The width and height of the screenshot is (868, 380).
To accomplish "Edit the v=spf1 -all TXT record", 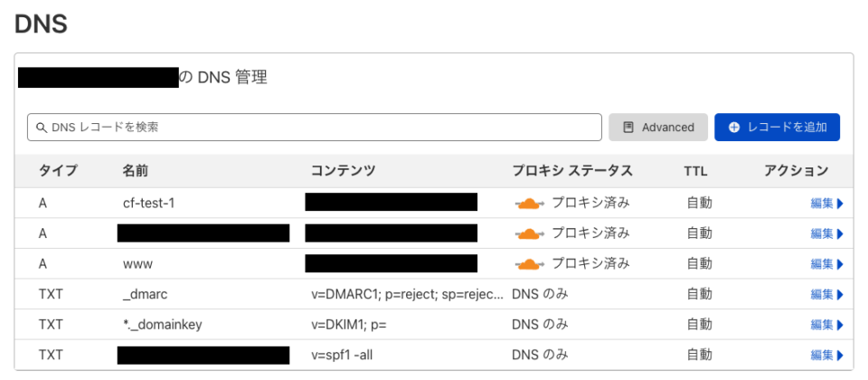I will click(826, 355).
